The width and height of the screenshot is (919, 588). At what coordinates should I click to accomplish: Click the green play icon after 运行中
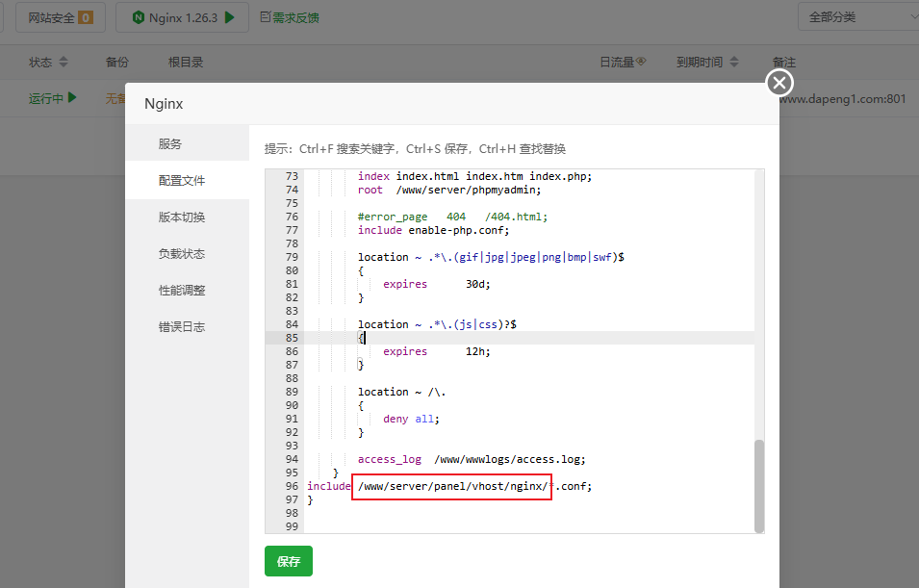click(x=72, y=97)
